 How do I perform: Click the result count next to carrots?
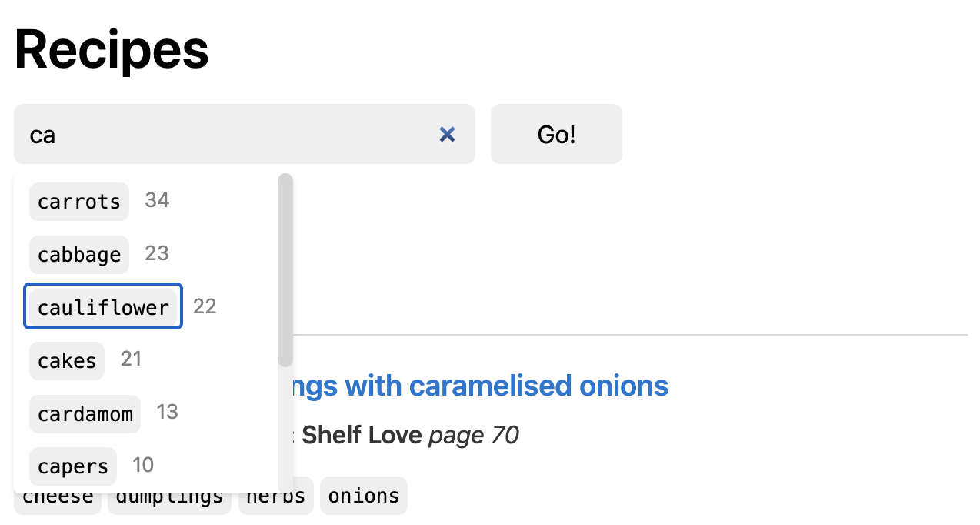pyautogui.click(x=157, y=200)
